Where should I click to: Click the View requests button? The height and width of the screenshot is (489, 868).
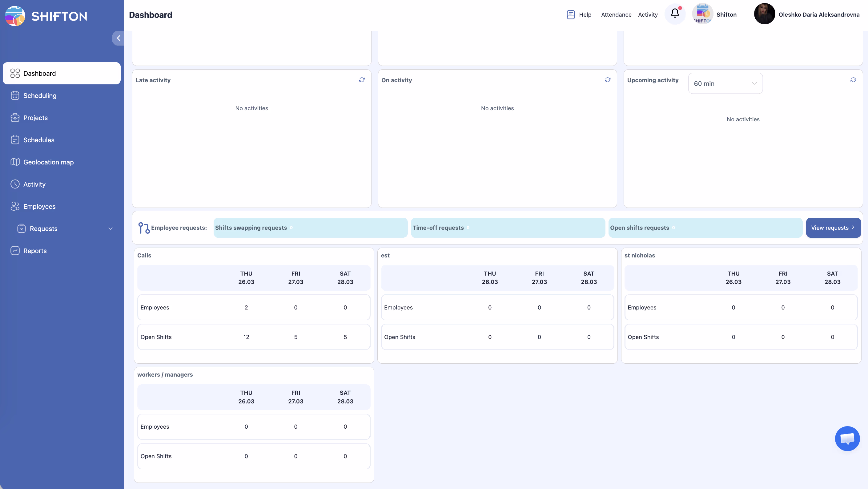833,228
